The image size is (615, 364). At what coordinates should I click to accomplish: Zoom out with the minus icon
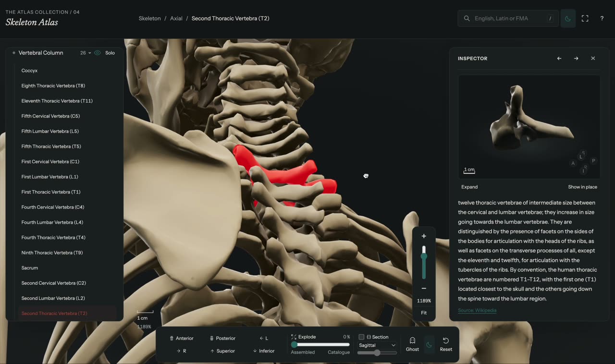click(x=424, y=288)
